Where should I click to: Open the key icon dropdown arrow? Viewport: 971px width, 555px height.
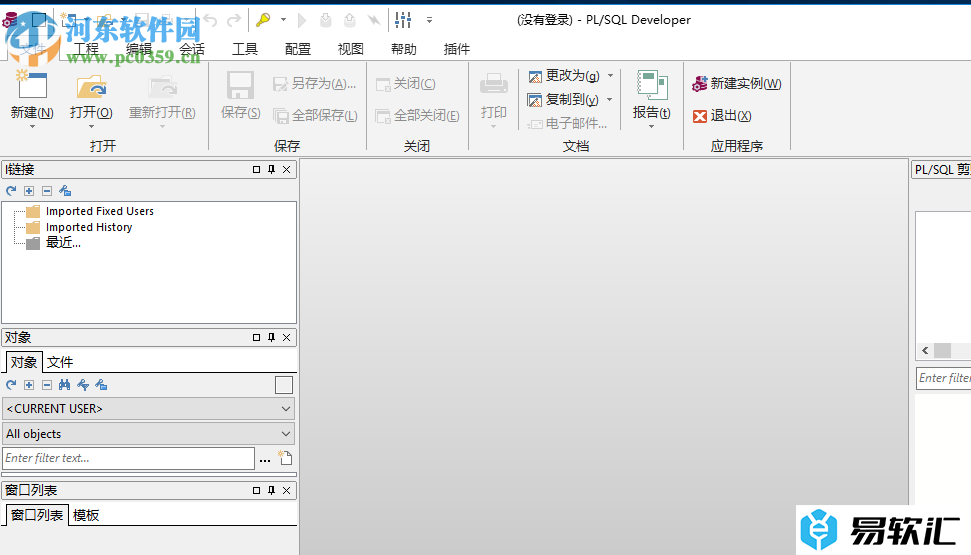click(283, 20)
